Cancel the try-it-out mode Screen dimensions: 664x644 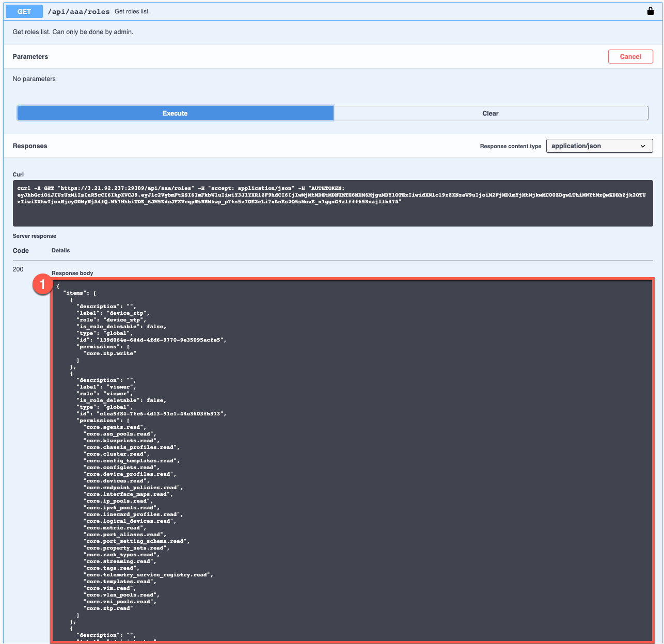(630, 56)
